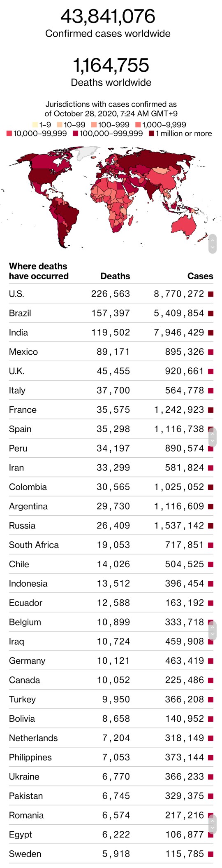The image size is (222, 868).
Task: Click the scroll handle beside the world map
Action: tap(213, 244)
